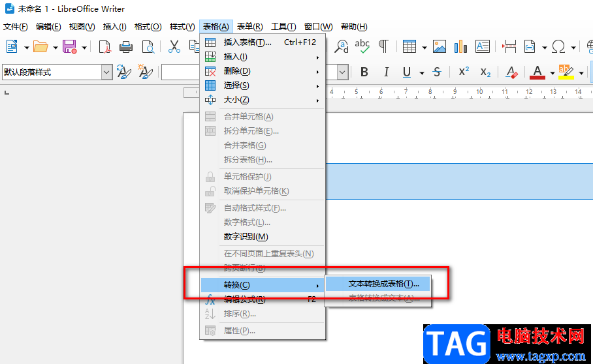Apply red font color
Screen dimensions: 593x364
tap(537, 72)
